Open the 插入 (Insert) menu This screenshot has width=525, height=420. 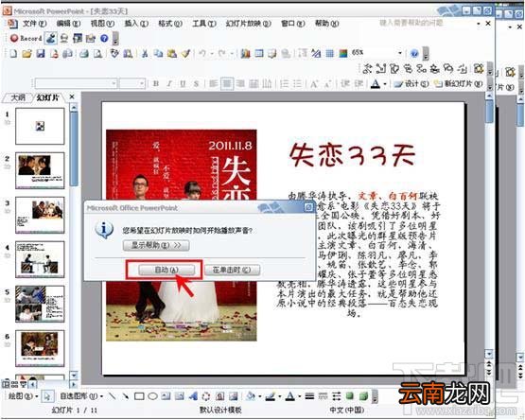click(136, 24)
